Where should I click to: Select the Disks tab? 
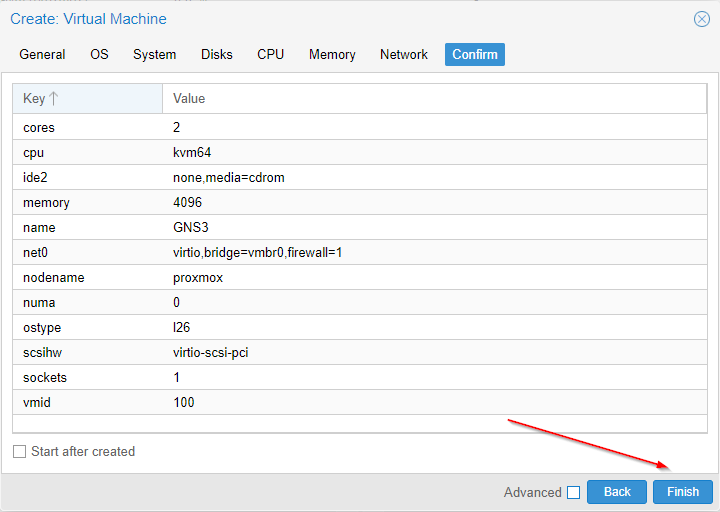click(216, 55)
